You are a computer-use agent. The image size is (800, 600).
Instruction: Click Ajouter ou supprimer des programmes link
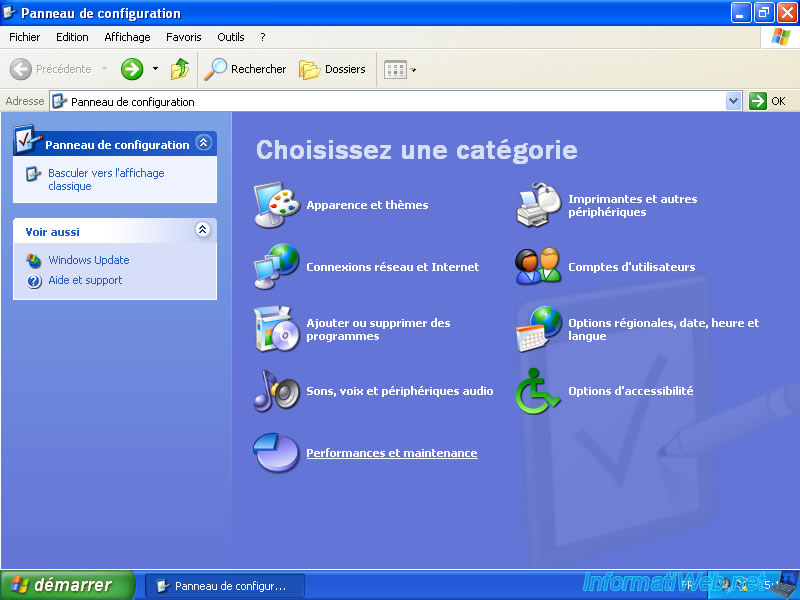coord(378,330)
